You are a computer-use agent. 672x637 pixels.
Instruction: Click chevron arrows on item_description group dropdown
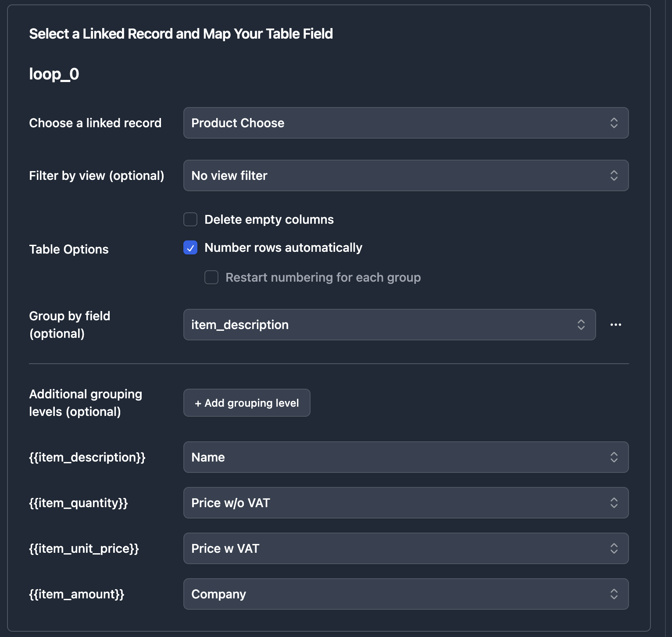[x=581, y=325]
